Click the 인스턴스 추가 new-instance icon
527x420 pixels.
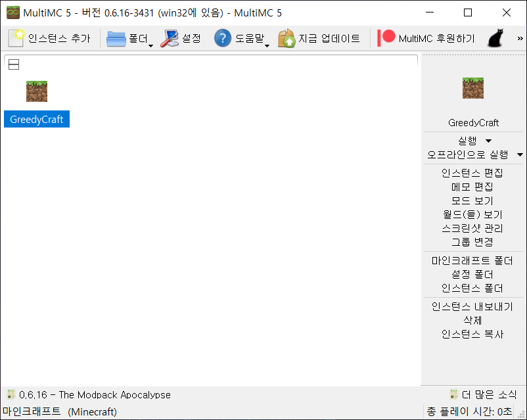tap(16, 38)
